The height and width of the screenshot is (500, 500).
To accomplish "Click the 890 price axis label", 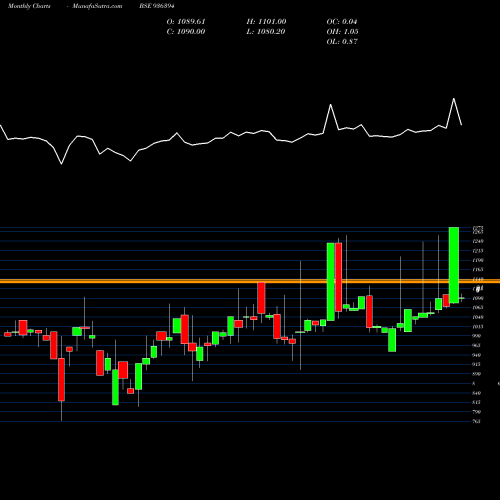I will tap(477, 374).
